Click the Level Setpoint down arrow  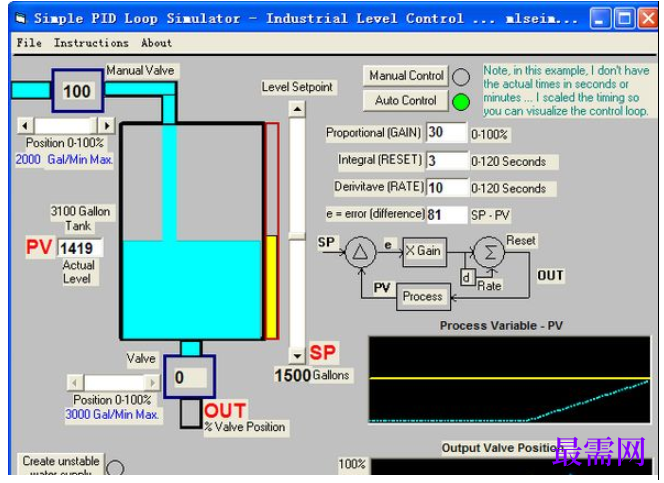297,356
